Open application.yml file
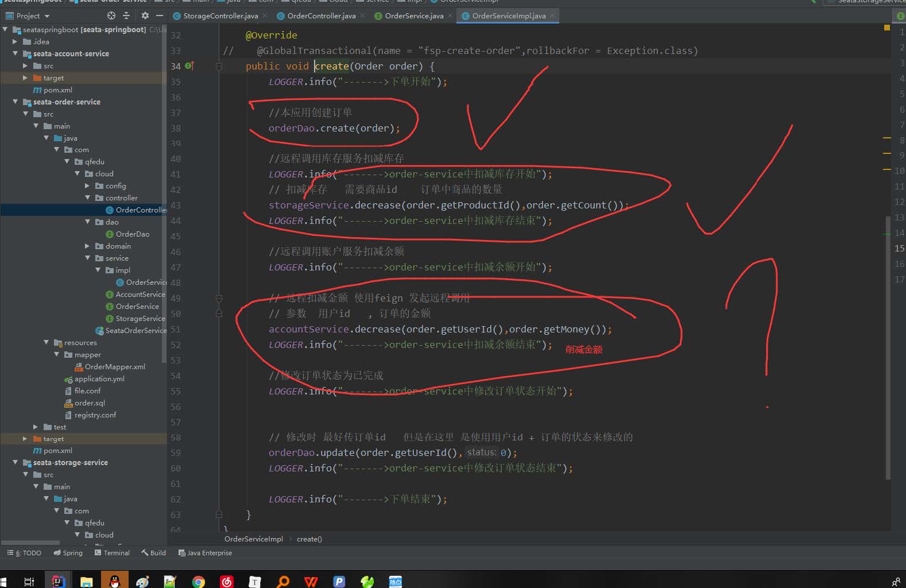Screen dimensions: 906x588 [94, 378]
